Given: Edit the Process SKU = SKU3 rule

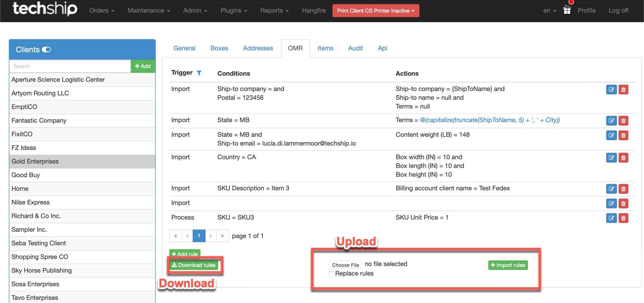Looking at the screenshot, I should (x=611, y=218).
